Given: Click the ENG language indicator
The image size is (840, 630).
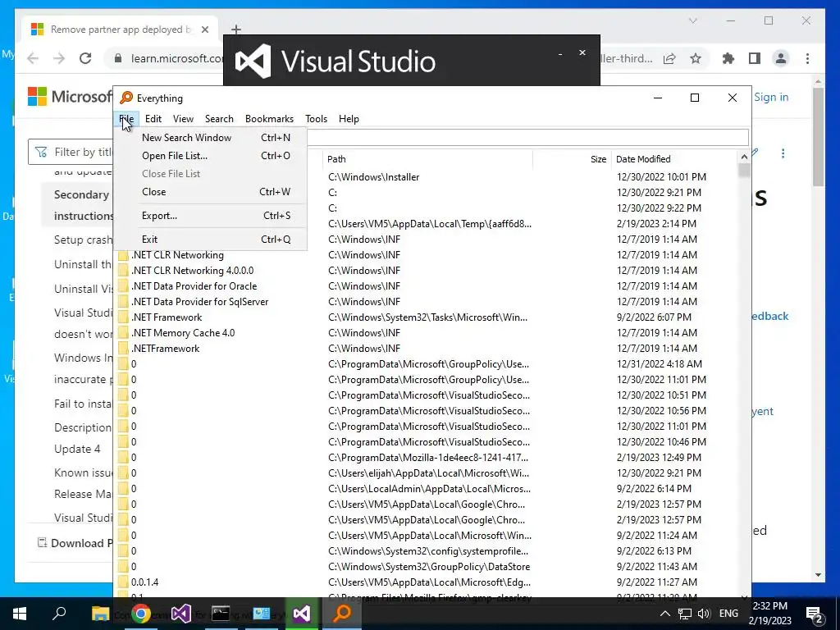Looking at the screenshot, I should [728, 614].
